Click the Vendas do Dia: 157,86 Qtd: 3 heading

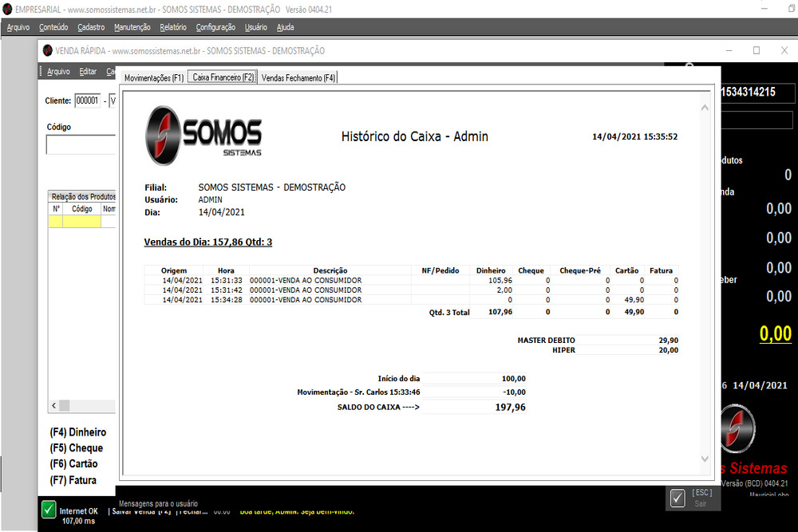point(208,242)
